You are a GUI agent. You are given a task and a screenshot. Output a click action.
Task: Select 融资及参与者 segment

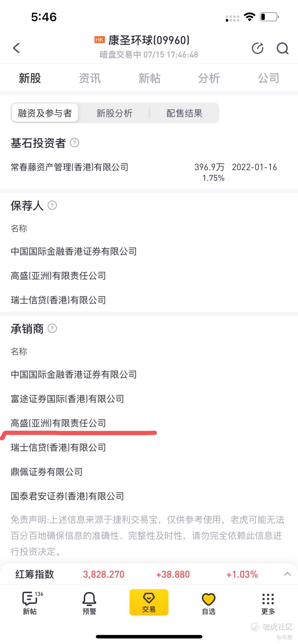(x=45, y=113)
